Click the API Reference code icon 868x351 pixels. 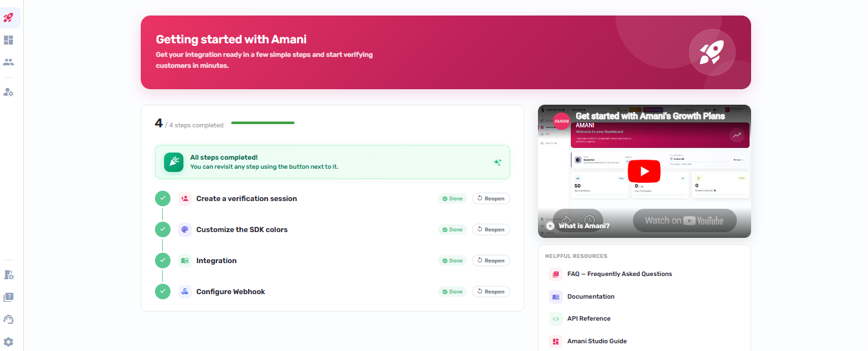[555, 319]
